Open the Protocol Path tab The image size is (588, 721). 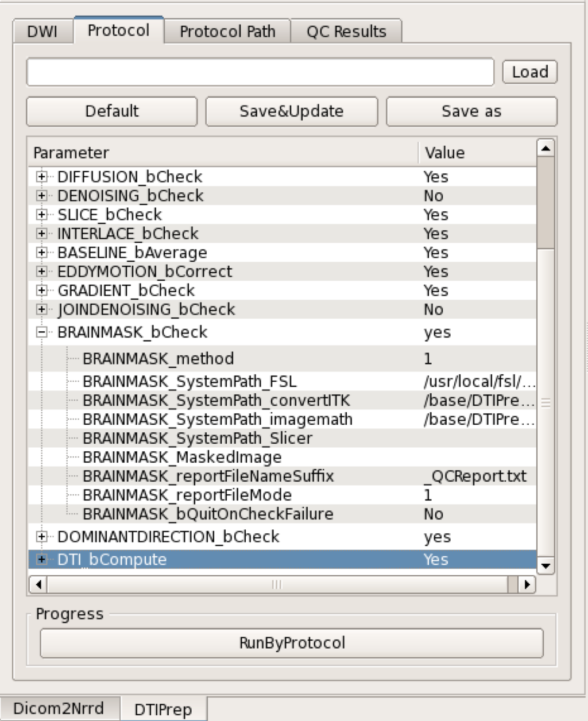[x=227, y=32]
